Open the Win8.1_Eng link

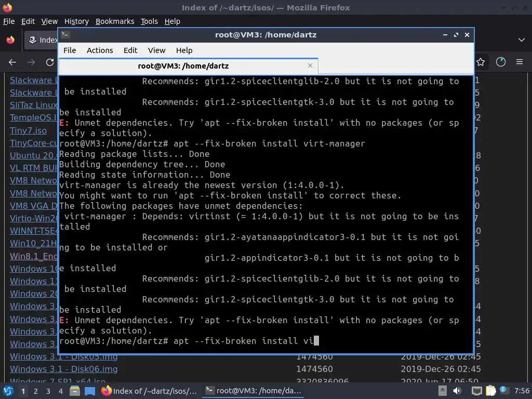pos(34,256)
